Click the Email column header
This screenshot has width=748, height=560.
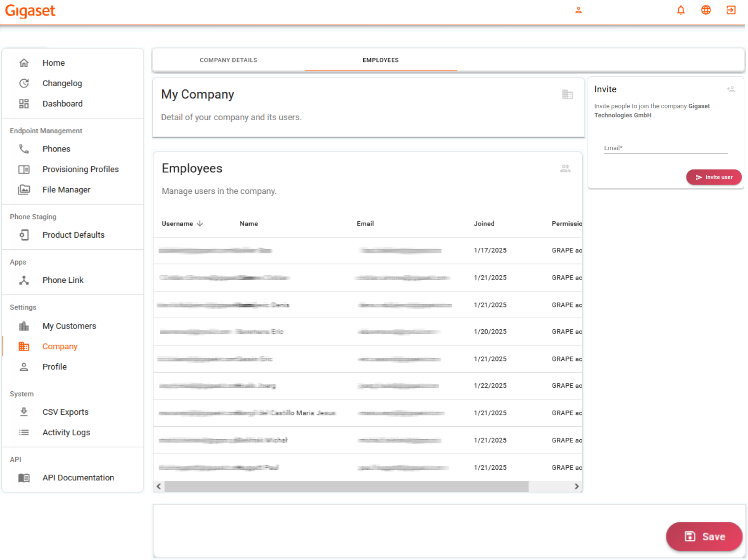pos(365,224)
